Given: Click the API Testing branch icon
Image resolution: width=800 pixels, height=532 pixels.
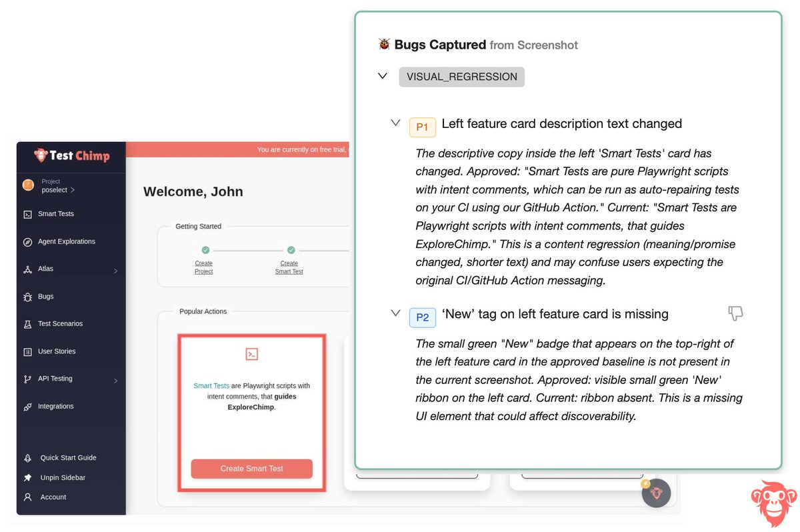Looking at the screenshot, I should coord(27,379).
